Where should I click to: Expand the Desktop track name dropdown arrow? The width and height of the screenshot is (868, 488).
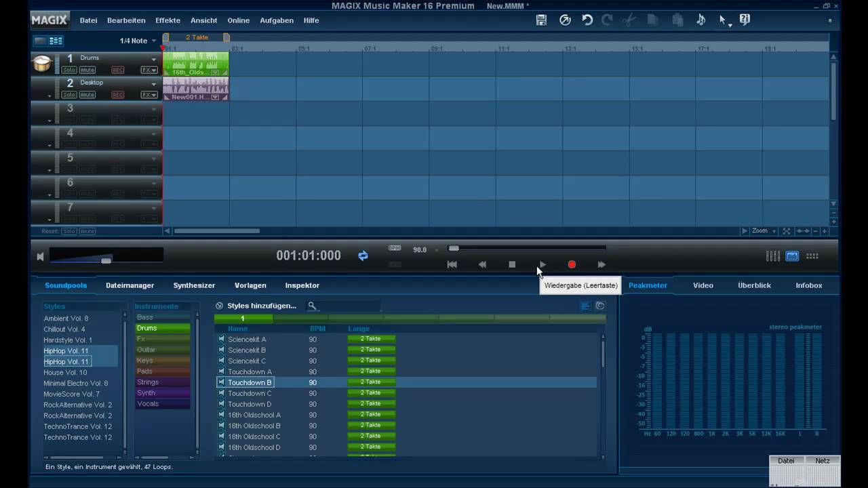point(154,85)
